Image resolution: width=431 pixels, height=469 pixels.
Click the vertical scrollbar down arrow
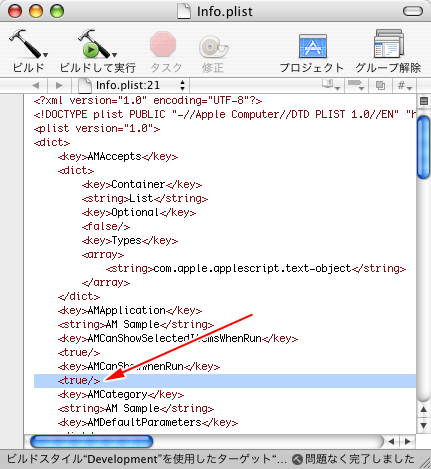(x=424, y=425)
